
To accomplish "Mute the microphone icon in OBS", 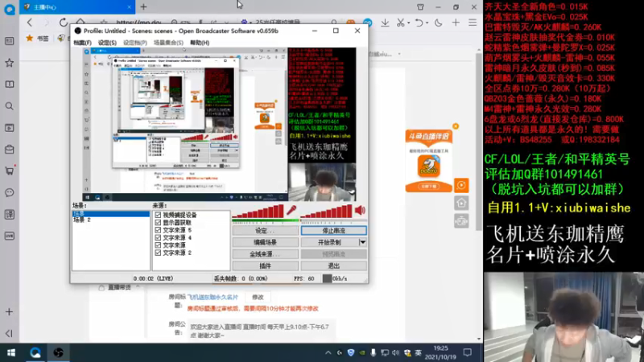I will coord(291,210).
